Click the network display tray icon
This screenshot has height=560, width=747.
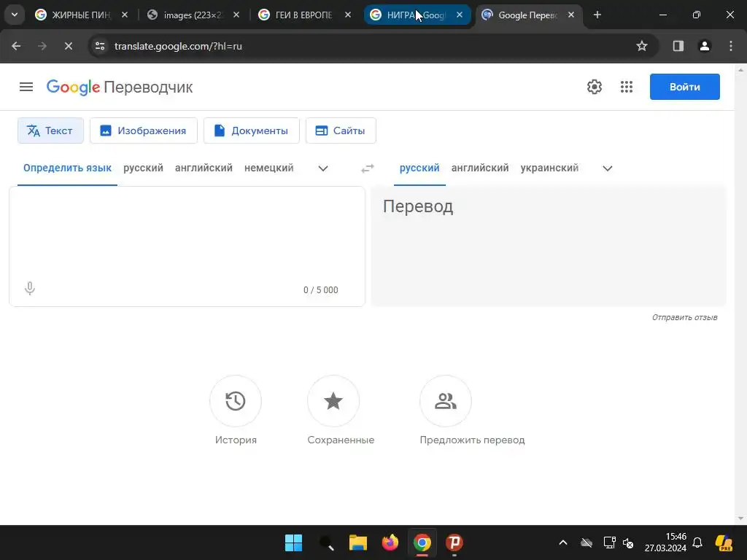(609, 542)
